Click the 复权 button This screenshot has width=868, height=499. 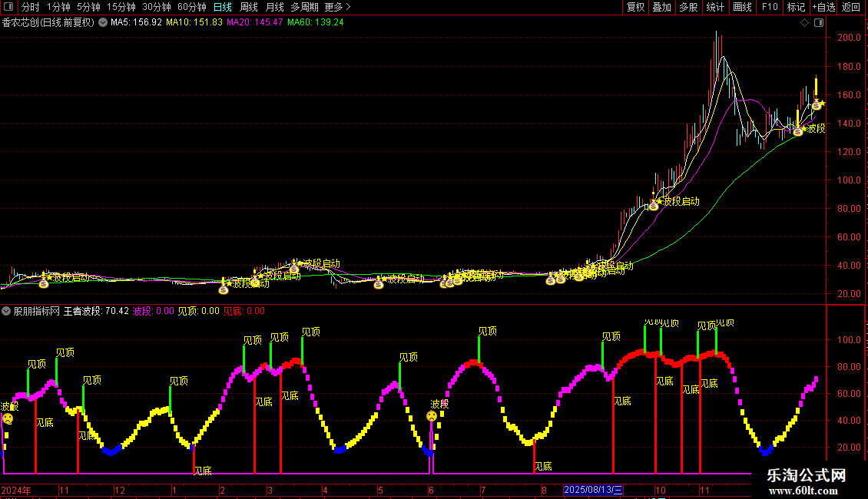635,8
